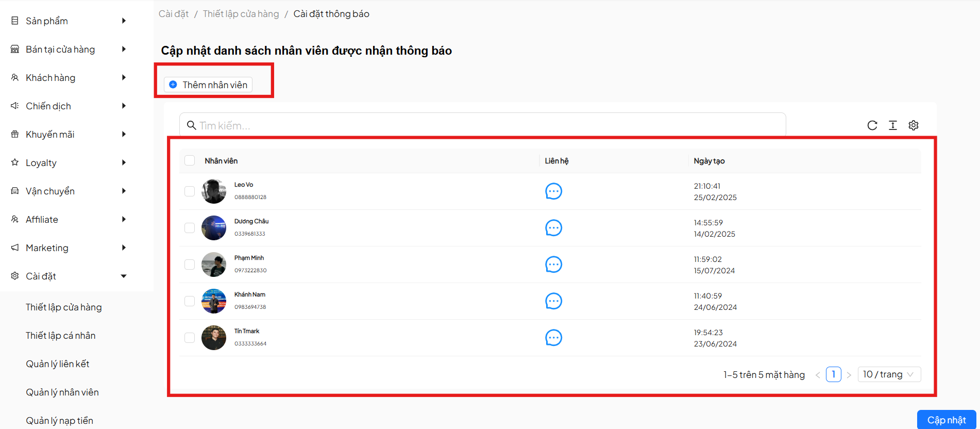Click Thiết lập cửa hàng breadcrumb link
This screenshot has width=980, height=429.
(241, 14)
